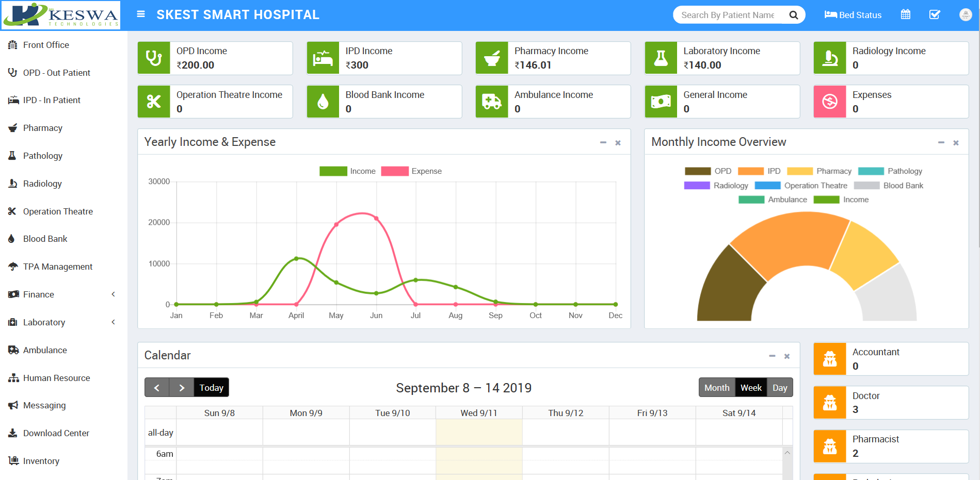Click calendar scrollbar up arrow

coord(788,453)
